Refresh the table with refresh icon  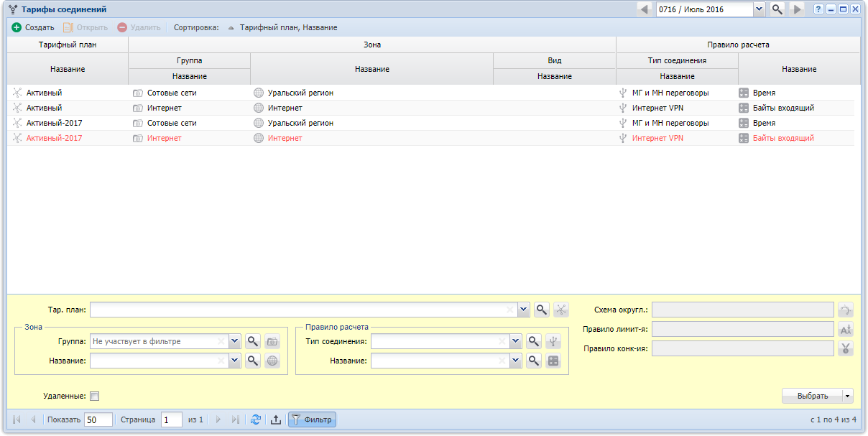pos(255,419)
